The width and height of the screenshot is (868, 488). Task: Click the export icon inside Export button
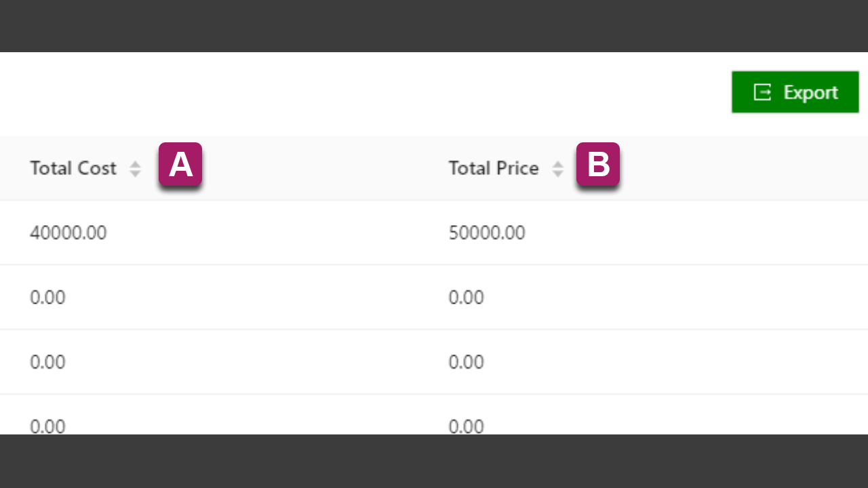[x=762, y=92]
